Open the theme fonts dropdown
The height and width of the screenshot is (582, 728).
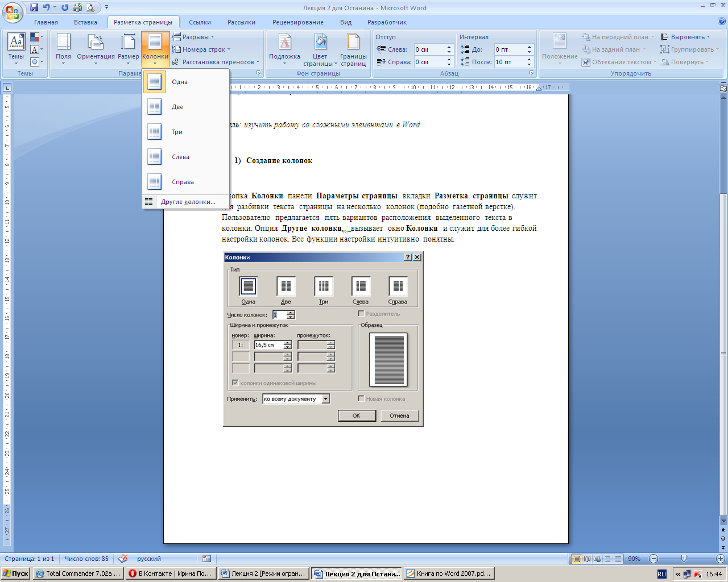(x=37, y=49)
